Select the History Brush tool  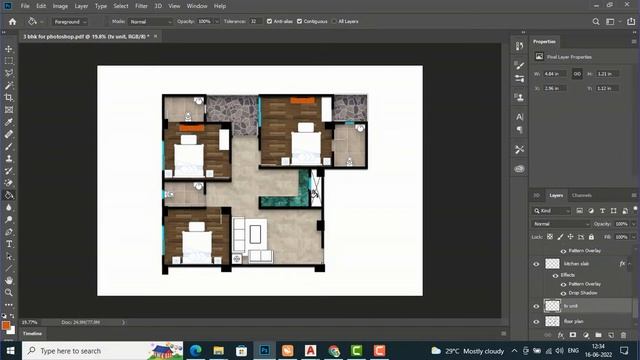(x=9, y=171)
